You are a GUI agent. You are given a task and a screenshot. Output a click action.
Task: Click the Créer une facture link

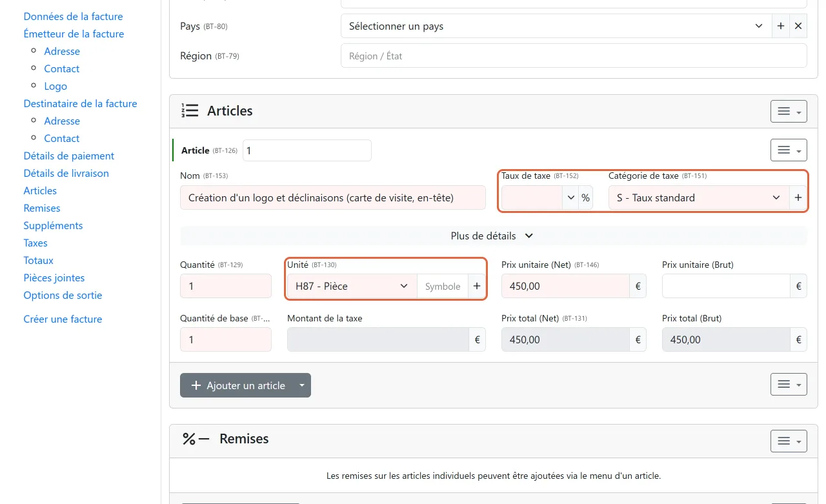(x=63, y=319)
